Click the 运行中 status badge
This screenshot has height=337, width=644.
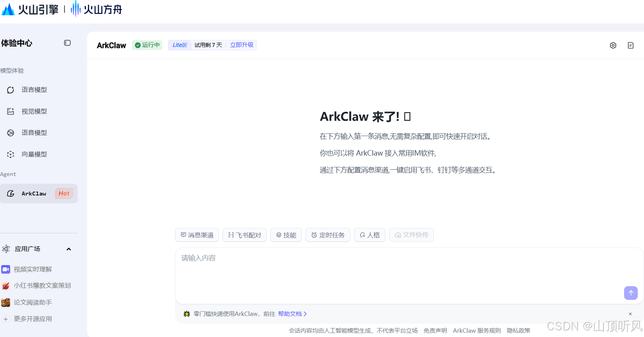point(147,45)
